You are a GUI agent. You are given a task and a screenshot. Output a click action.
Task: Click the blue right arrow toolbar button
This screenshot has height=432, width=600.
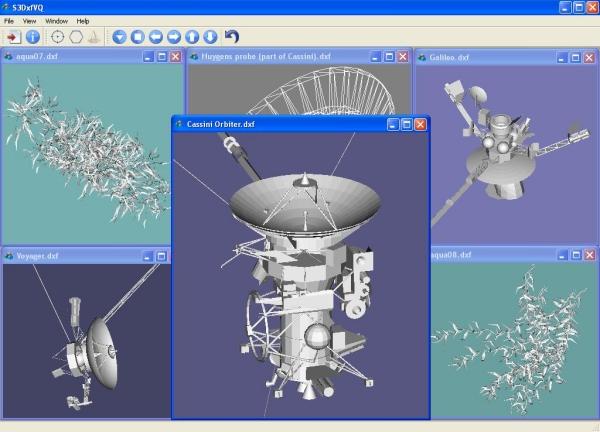pyautogui.click(x=174, y=37)
